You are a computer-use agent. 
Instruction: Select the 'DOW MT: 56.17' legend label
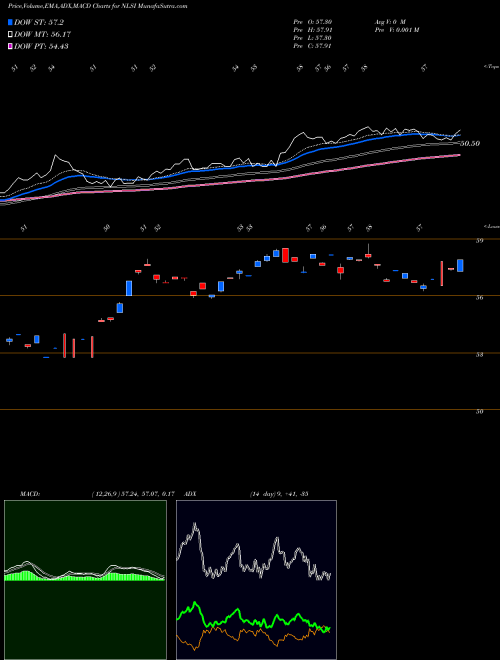(42, 34)
